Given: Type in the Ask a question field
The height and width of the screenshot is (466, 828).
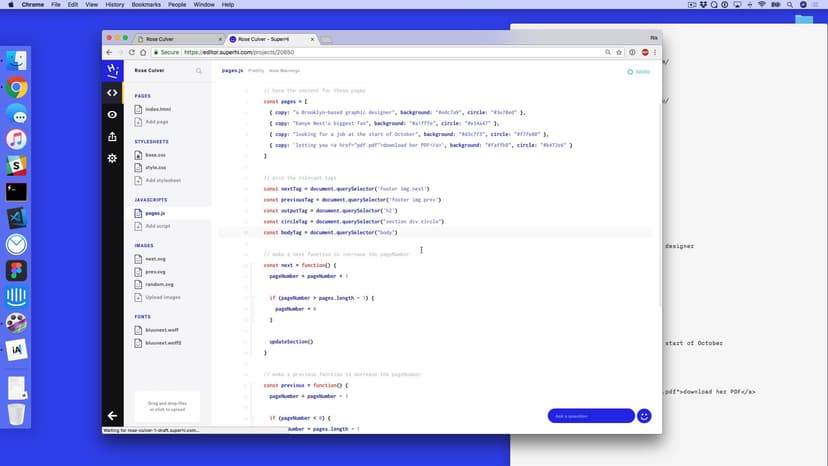Looking at the screenshot, I should [x=590, y=415].
